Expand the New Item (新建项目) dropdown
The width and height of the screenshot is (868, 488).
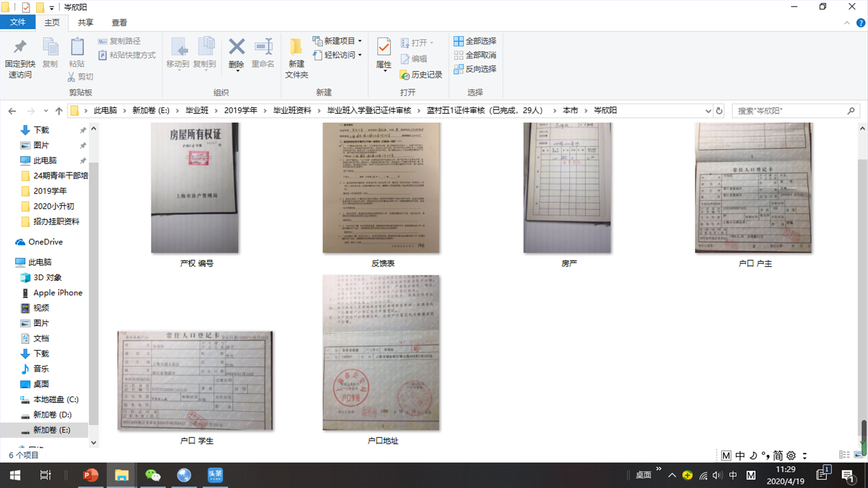[x=360, y=41]
